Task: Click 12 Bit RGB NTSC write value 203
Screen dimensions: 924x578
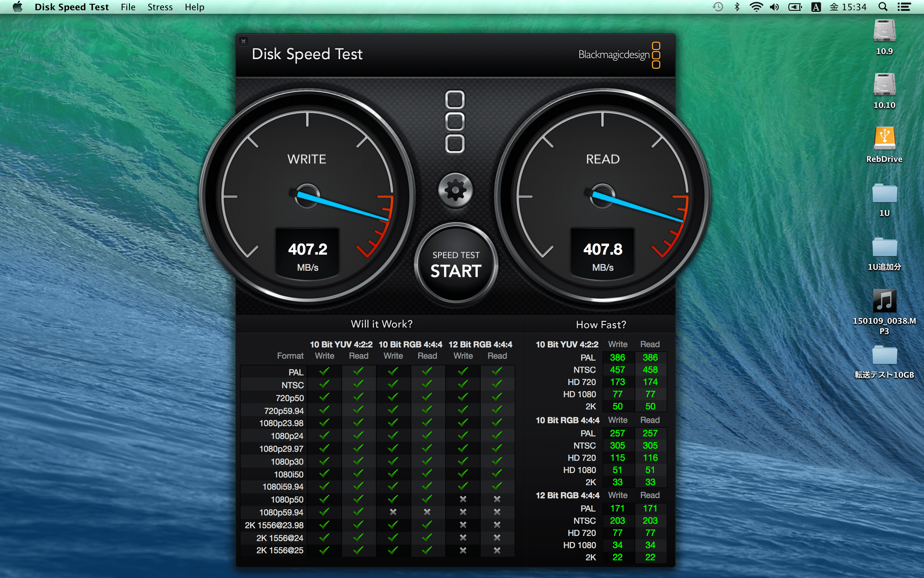Action: pos(617,521)
